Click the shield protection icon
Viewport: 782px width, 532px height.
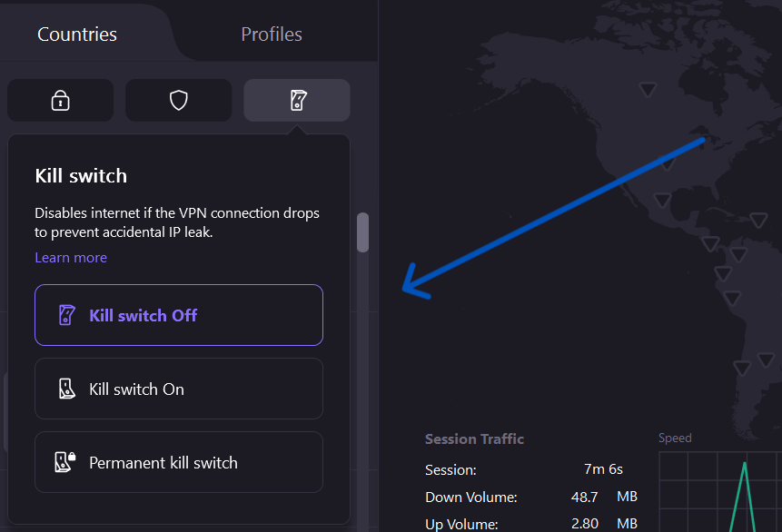(178, 100)
